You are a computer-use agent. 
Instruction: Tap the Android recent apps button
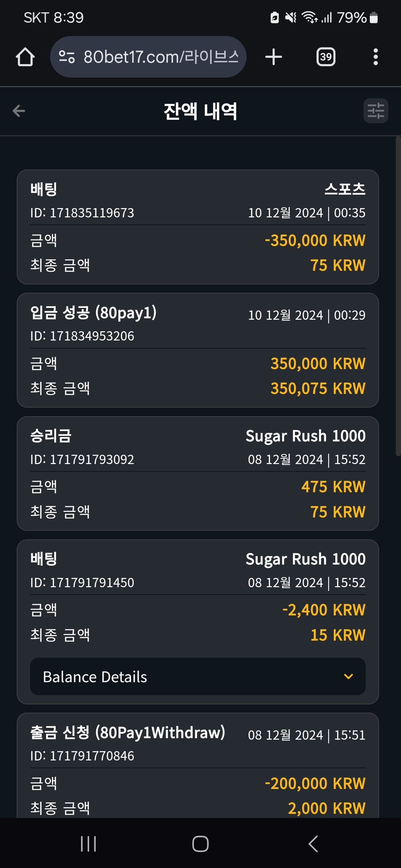coord(88,844)
